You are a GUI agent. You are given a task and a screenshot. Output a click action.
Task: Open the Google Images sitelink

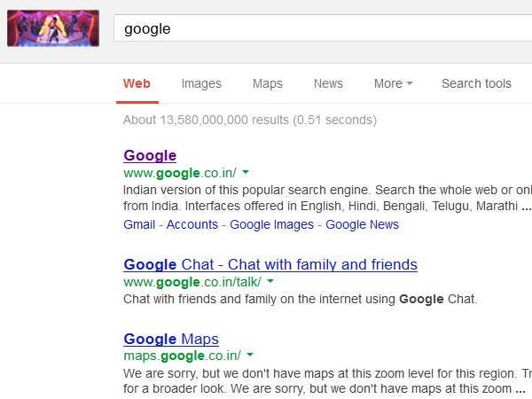tap(271, 224)
